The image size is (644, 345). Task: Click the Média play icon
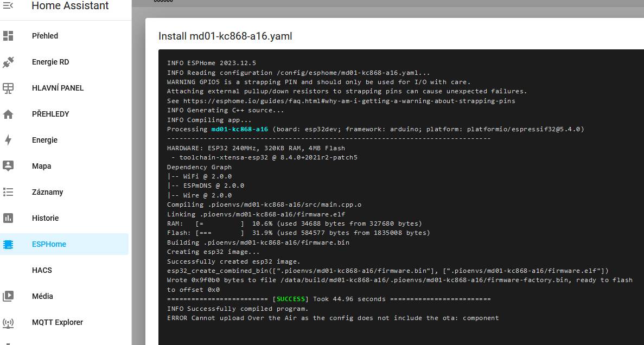point(8,296)
